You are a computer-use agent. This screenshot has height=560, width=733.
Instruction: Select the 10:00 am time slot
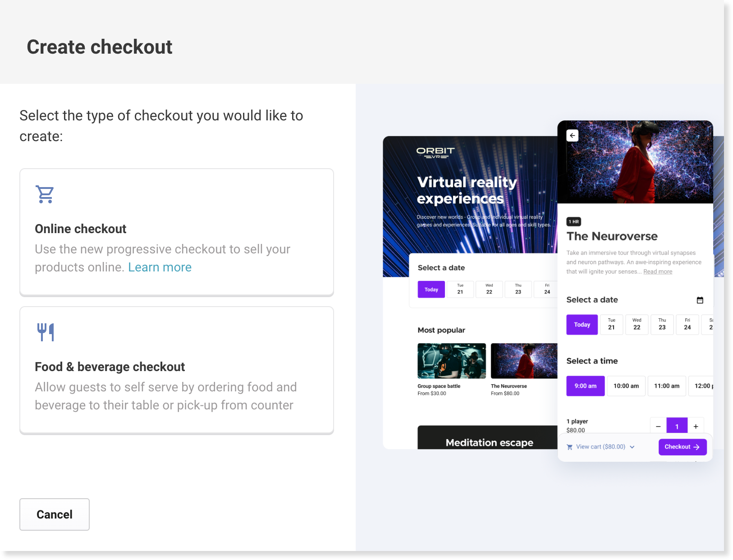(x=626, y=386)
